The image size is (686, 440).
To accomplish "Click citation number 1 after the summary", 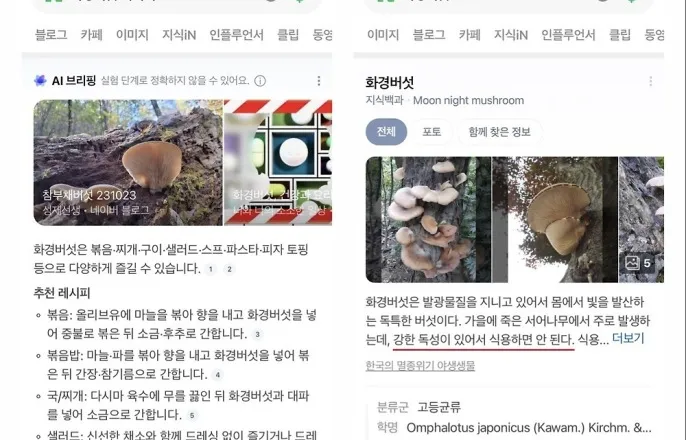I will [x=210, y=269].
